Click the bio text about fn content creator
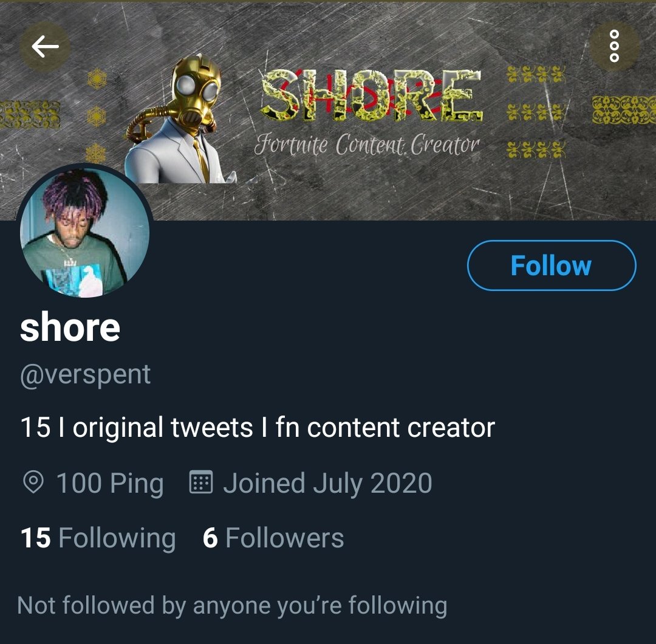Screen dimensions: 656x644 (x=258, y=428)
